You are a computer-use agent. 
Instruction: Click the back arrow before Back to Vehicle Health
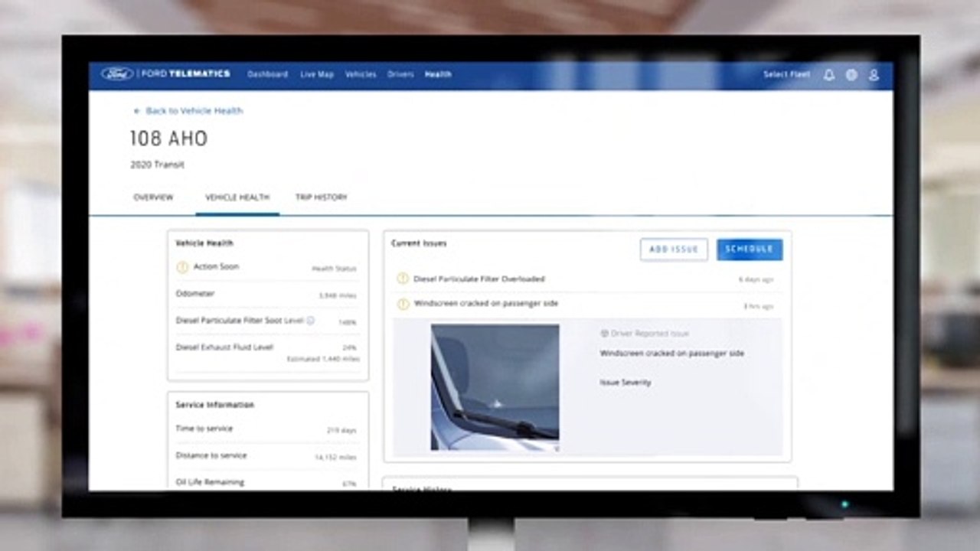(137, 111)
